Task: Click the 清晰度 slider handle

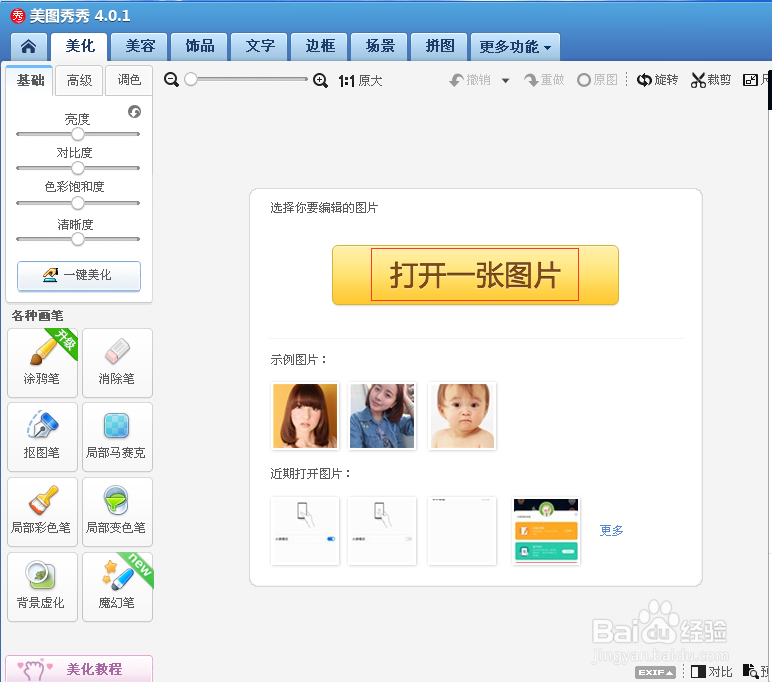Action: click(x=78, y=239)
